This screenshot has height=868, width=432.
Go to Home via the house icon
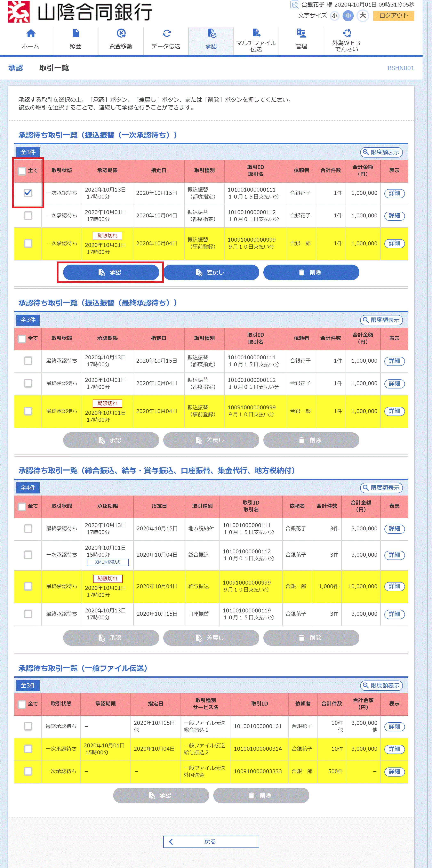click(x=31, y=33)
